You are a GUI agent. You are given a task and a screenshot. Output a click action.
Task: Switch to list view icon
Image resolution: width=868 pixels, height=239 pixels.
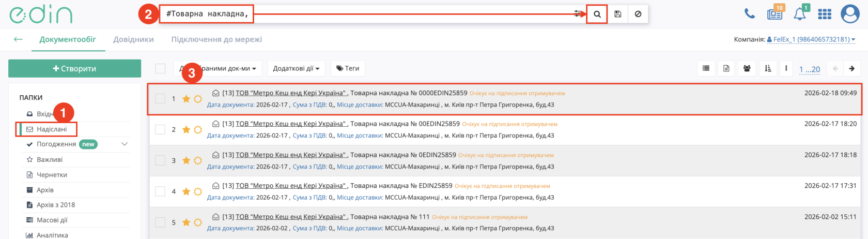pos(706,68)
